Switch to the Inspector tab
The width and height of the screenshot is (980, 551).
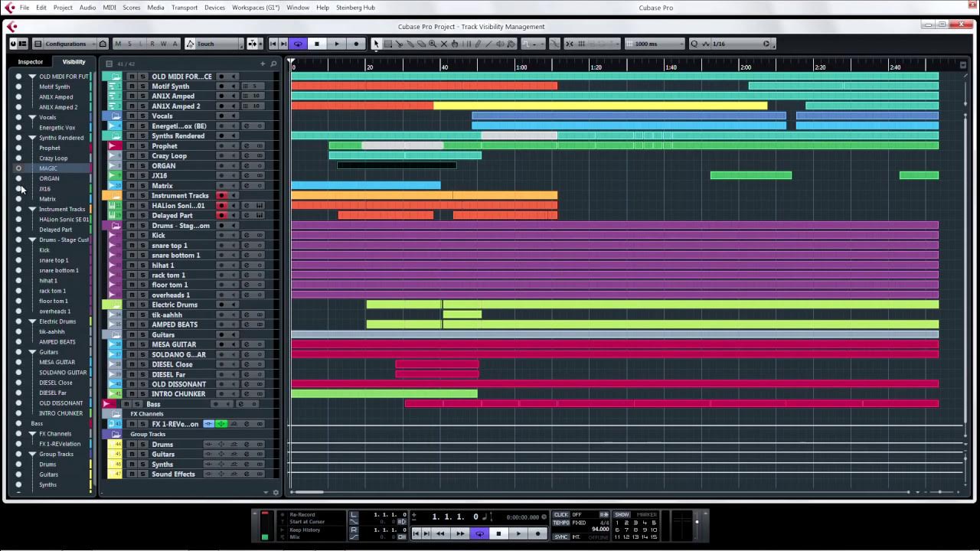31,62
